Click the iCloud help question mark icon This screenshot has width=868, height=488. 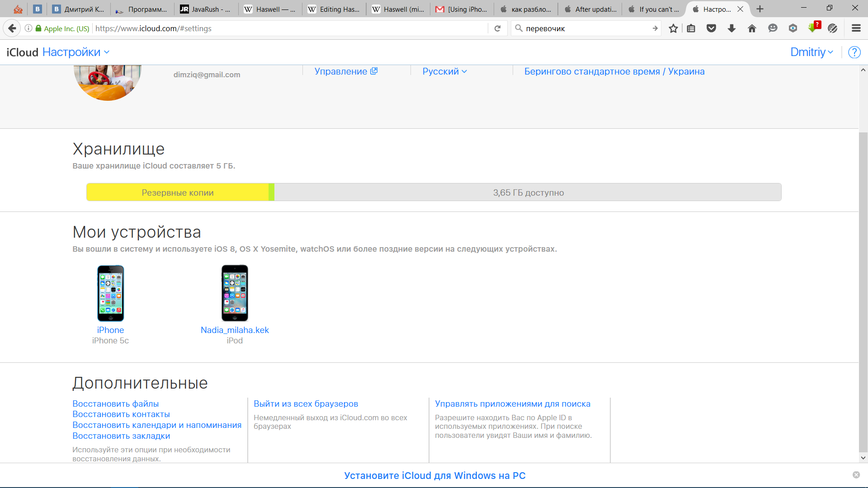click(x=854, y=52)
